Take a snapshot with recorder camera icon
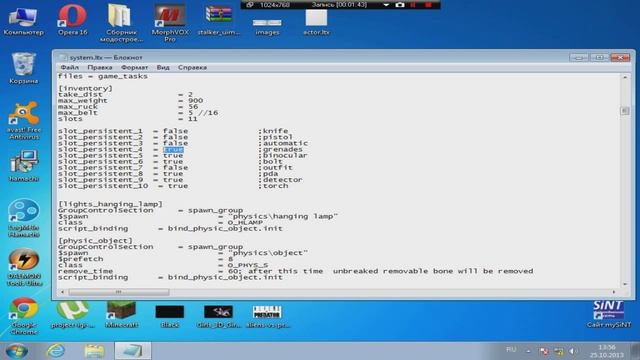Image resolution: width=640 pixels, height=360 pixels. (x=400, y=5)
